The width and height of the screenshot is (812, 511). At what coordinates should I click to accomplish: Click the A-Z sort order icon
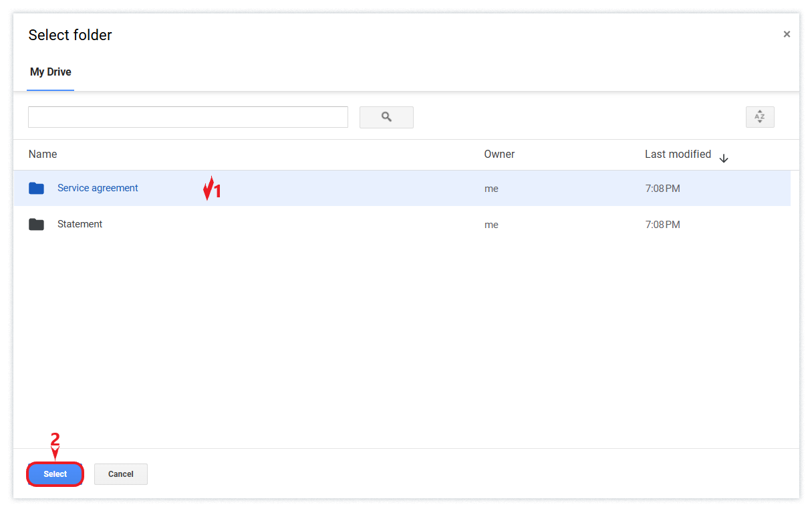[760, 117]
